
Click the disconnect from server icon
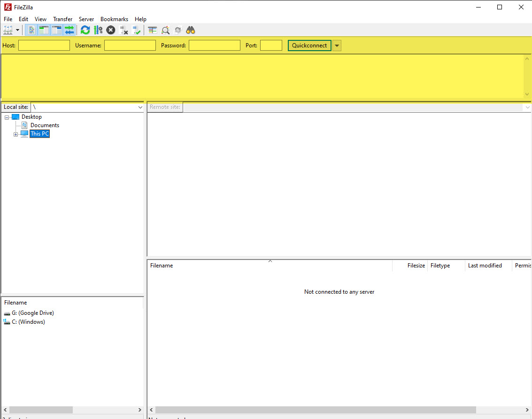click(124, 30)
